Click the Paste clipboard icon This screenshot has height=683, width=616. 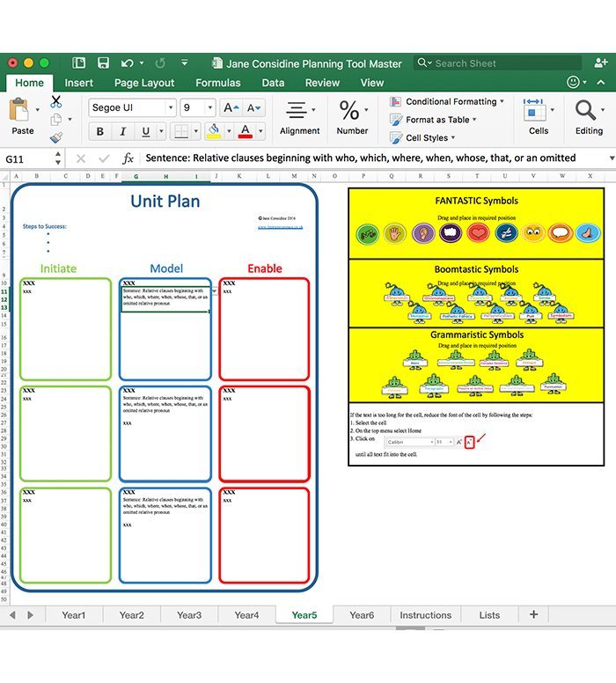(19, 110)
